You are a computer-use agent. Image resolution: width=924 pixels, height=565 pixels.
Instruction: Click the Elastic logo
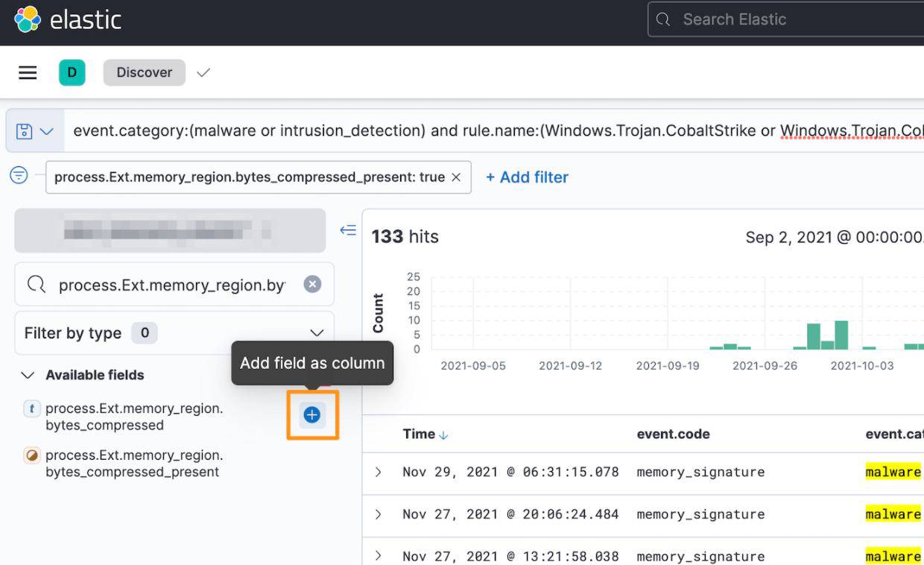(x=67, y=20)
